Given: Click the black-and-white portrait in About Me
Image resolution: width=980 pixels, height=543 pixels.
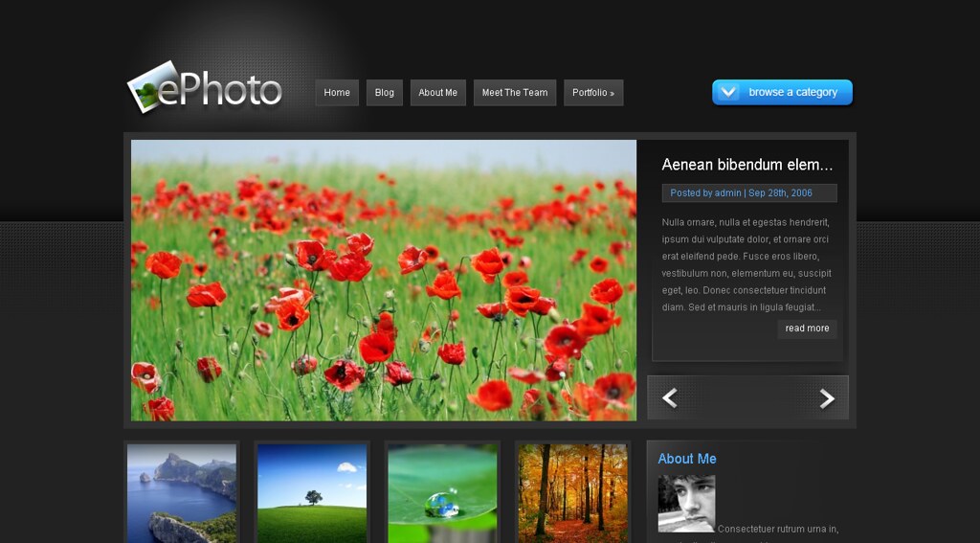Looking at the screenshot, I should 686,504.
